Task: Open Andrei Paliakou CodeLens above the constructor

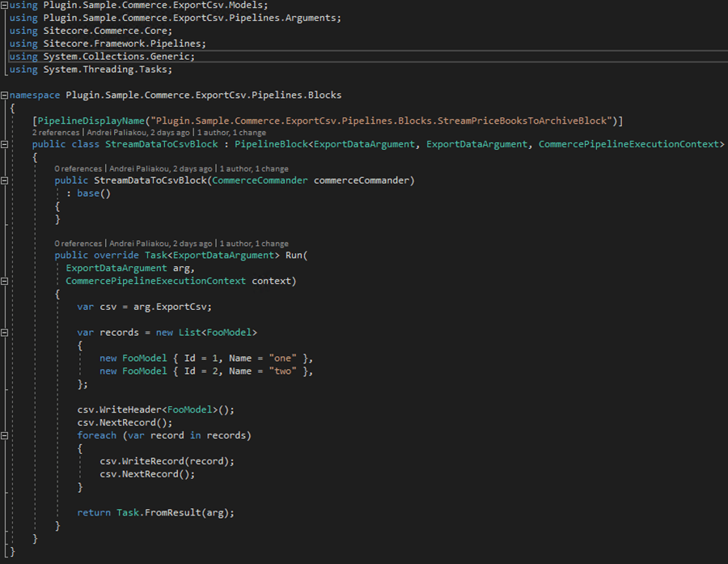Action: click(x=161, y=168)
